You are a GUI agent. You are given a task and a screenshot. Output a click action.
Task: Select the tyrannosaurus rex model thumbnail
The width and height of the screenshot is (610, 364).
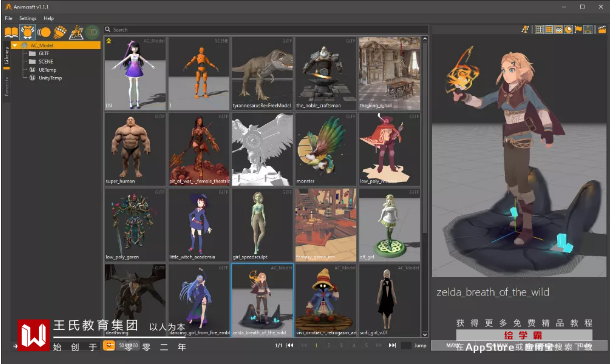(x=262, y=73)
